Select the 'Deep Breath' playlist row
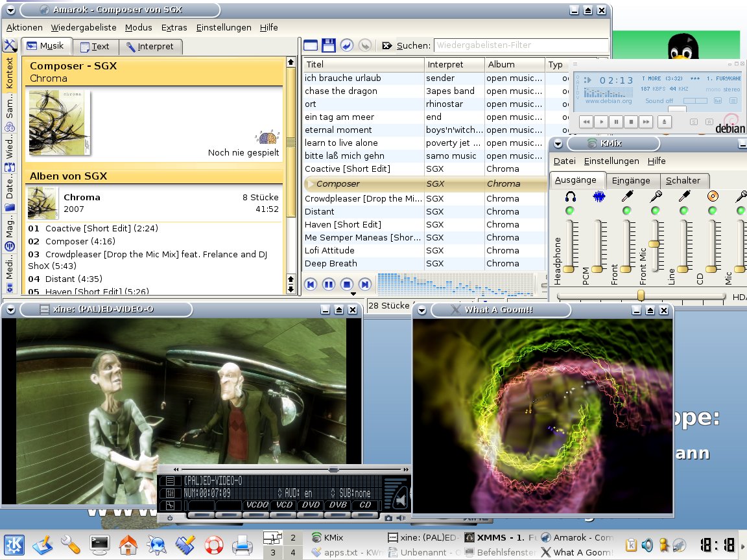747x560 pixels. click(x=424, y=263)
